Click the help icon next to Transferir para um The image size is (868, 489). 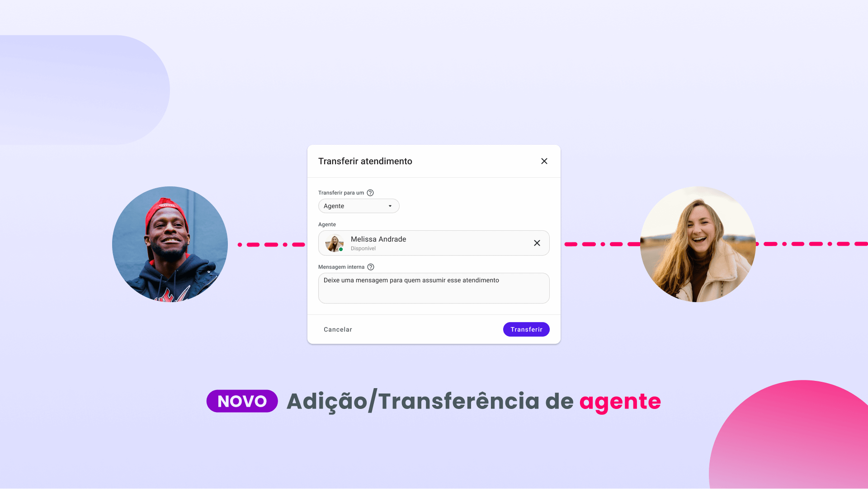(370, 193)
